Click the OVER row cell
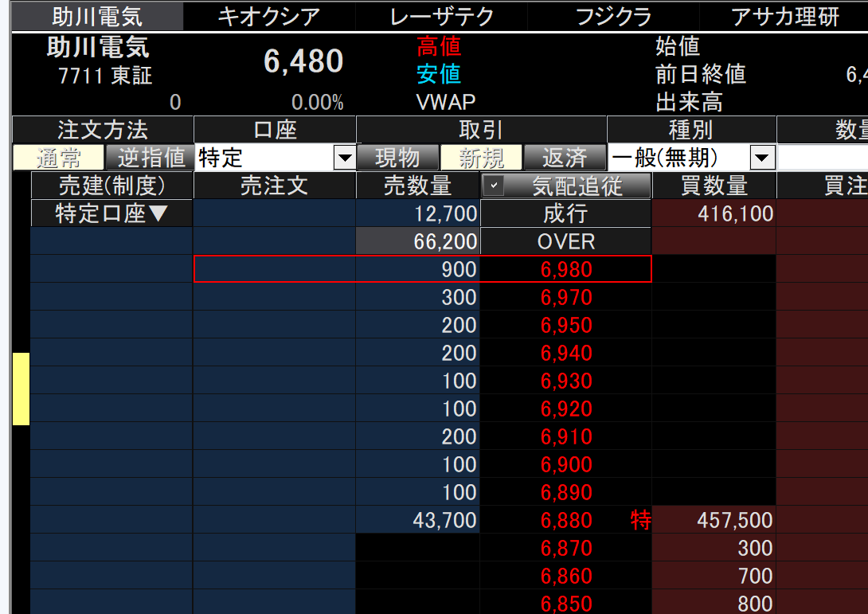Image resolution: width=868 pixels, height=614 pixels. [x=565, y=241]
